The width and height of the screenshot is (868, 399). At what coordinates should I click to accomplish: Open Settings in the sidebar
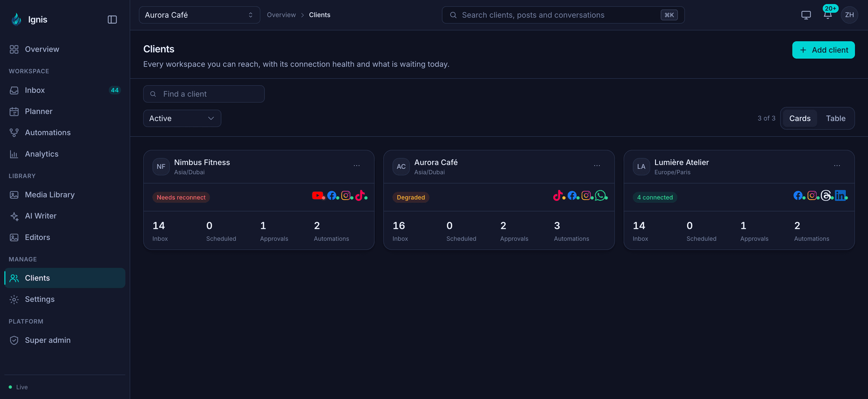tap(65, 299)
